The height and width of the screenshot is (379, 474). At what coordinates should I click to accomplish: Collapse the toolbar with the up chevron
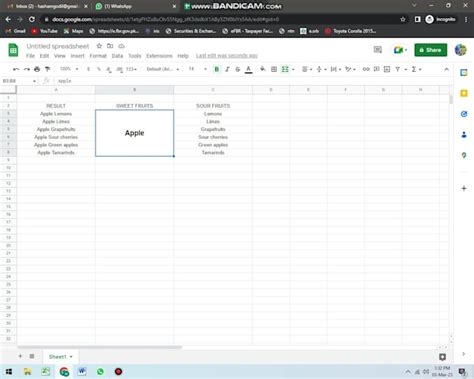[446, 69]
